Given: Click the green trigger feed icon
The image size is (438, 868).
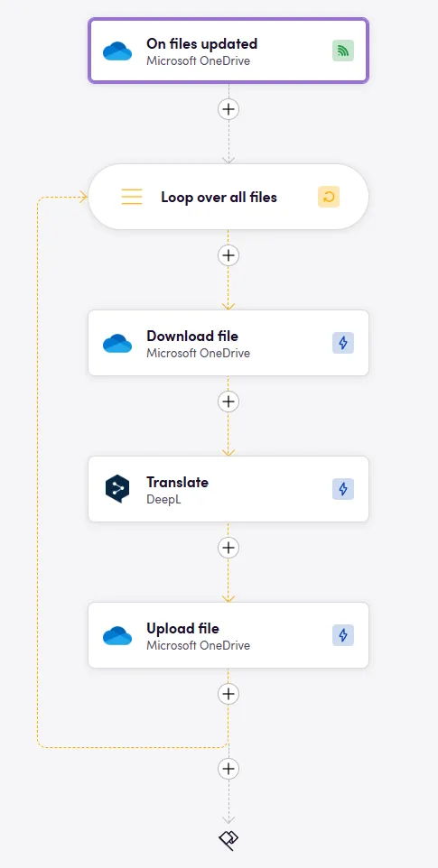Looking at the screenshot, I should coord(343,51).
